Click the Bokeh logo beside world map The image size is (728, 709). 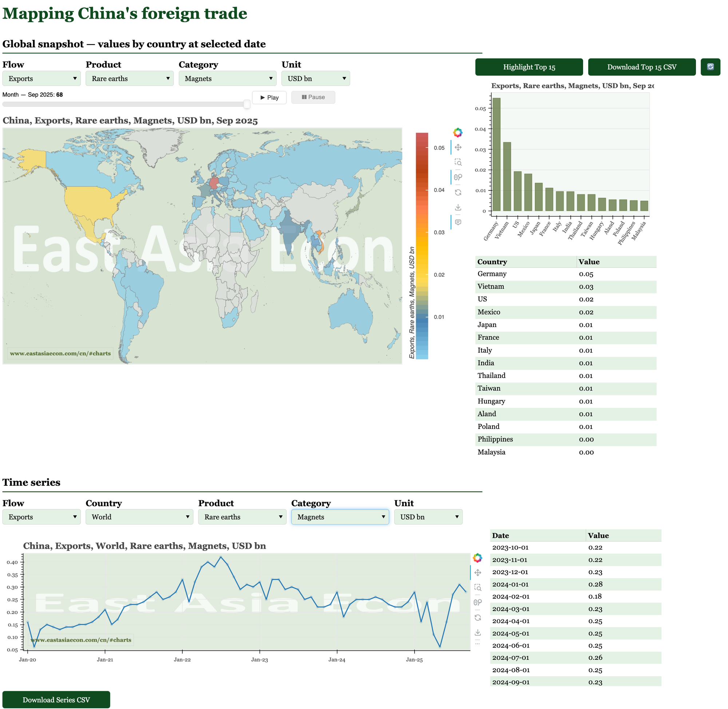tap(458, 133)
